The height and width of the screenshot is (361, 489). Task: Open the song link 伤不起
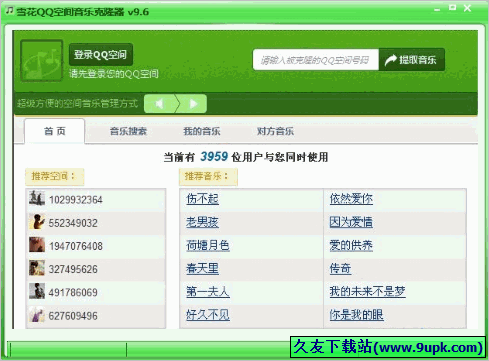[202, 199]
